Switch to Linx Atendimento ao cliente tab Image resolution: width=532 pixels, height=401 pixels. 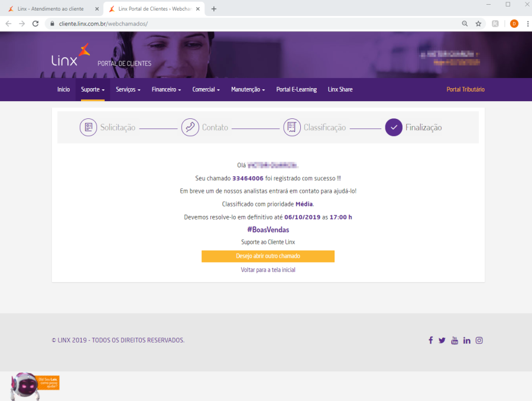tap(51, 9)
